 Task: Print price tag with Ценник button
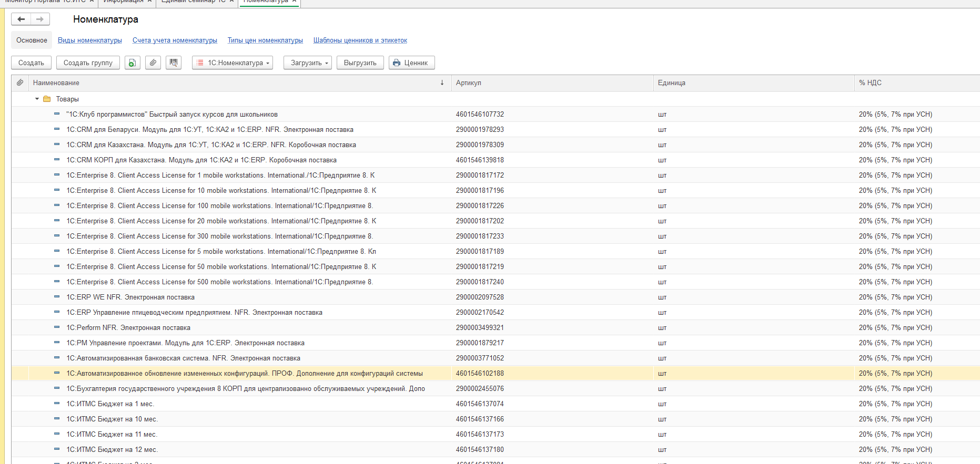pyautogui.click(x=411, y=63)
